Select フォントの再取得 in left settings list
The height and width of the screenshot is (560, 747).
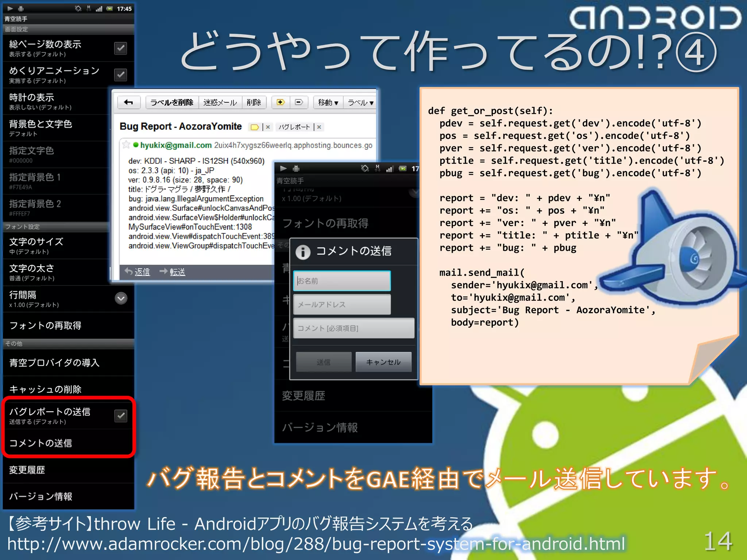(x=69, y=325)
